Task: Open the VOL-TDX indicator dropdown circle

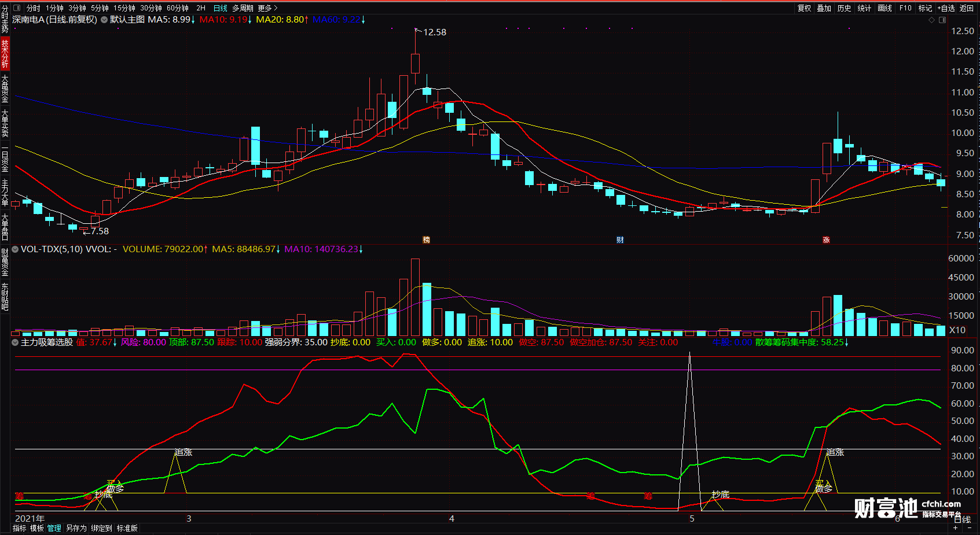Action: [15, 249]
